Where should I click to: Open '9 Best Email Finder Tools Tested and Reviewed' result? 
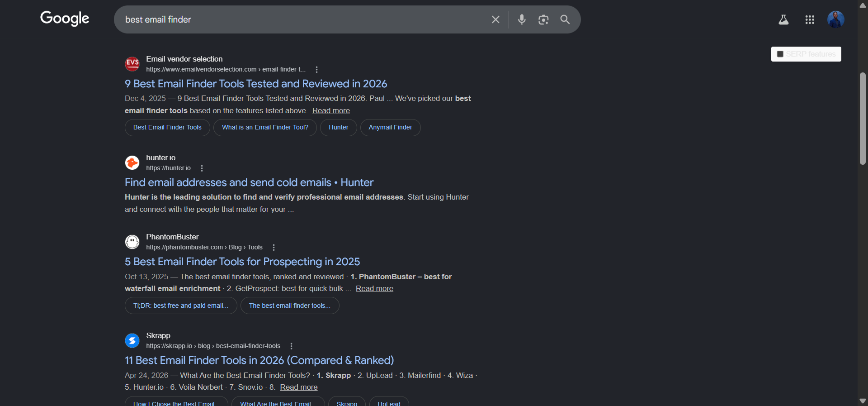tap(256, 84)
